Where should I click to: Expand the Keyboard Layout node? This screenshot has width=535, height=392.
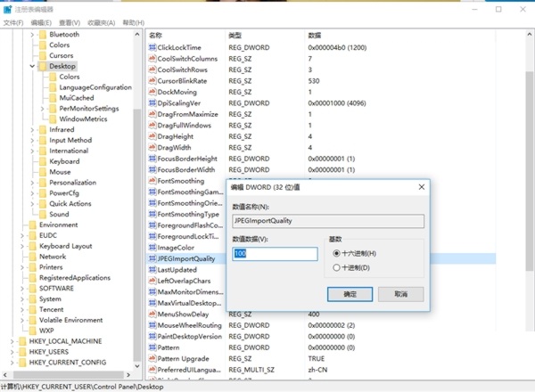point(22,246)
